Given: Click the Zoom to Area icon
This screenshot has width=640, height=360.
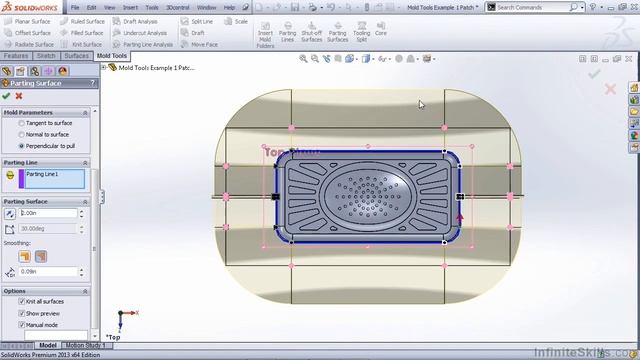Looking at the screenshot, I should tap(315, 59).
